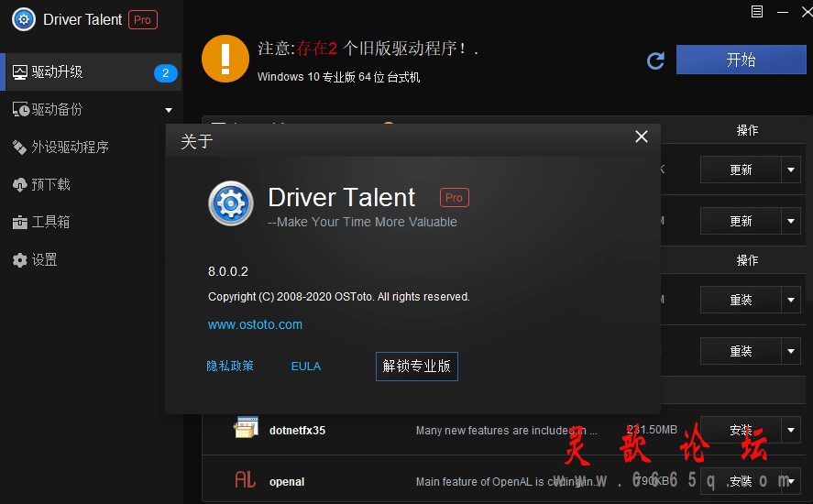This screenshot has width=813, height=504.
Task: Click the 外设驱动程序 plug icon
Action: click(19, 148)
